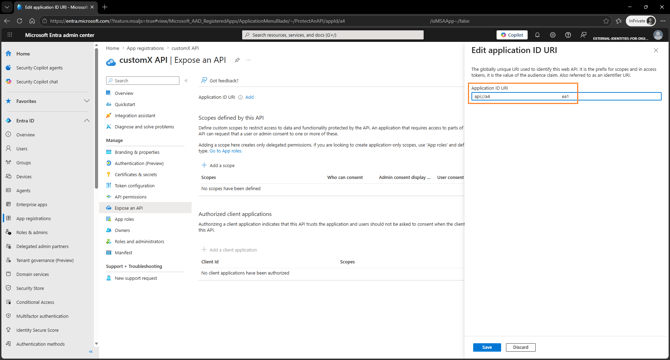
Task: Open Diagnose and solve problems
Action: tap(144, 127)
